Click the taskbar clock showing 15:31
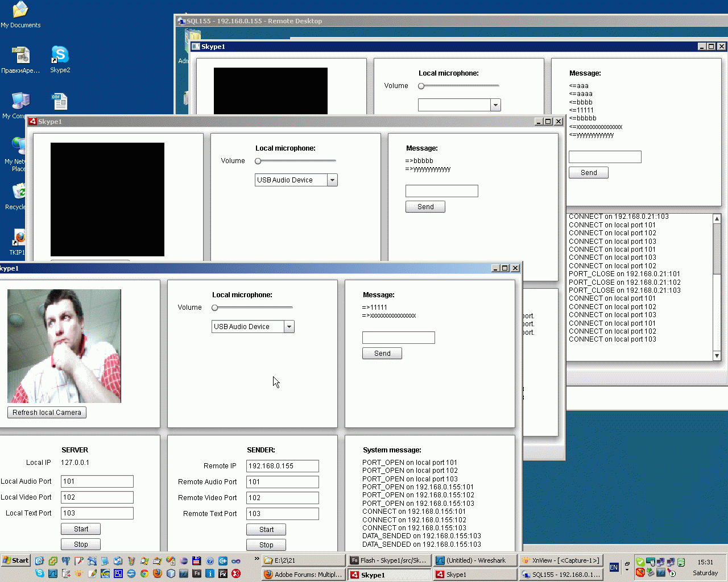Screen dimensions: 728x582 point(705,562)
